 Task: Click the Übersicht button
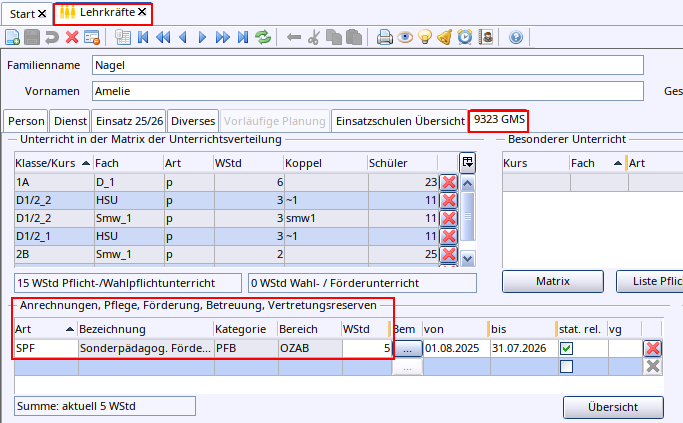[613, 407]
